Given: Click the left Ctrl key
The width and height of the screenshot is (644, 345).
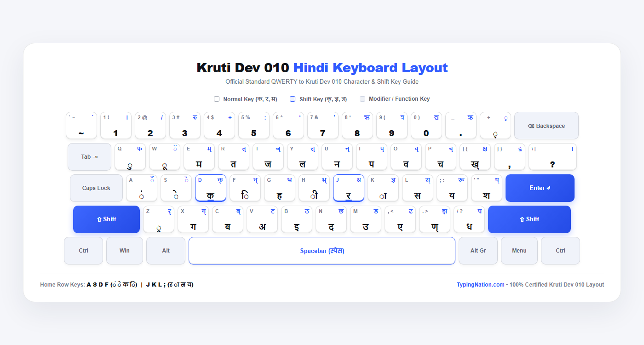Looking at the screenshot, I should [x=83, y=251].
